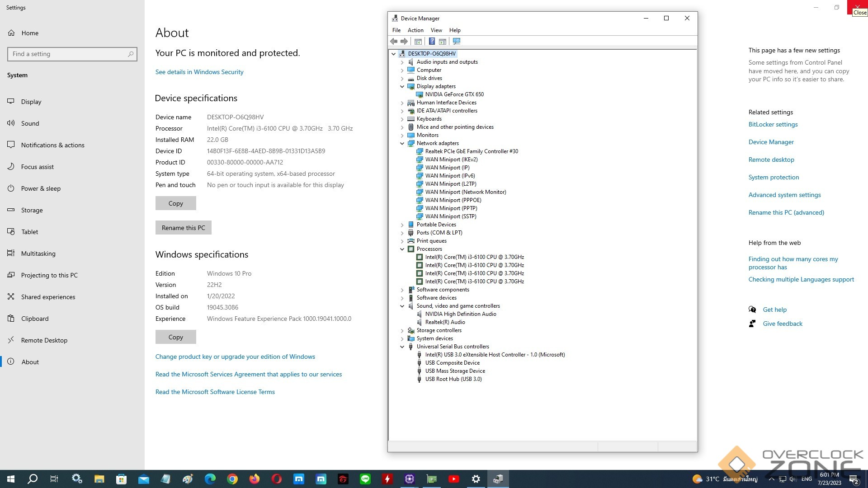This screenshot has height=488, width=868.
Task: Click the blue Help question mark toolbar icon
Action: (432, 42)
